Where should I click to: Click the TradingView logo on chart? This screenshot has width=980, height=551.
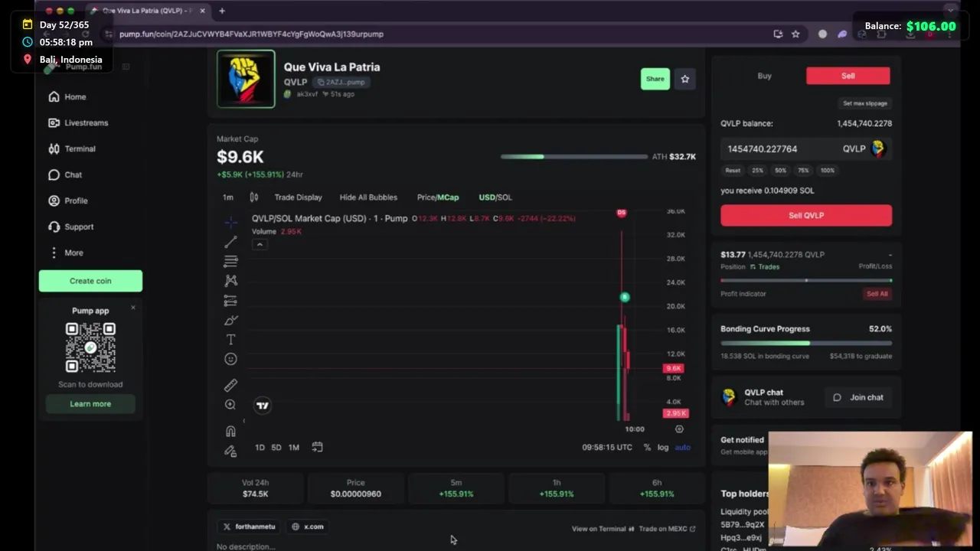(x=263, y=406)
